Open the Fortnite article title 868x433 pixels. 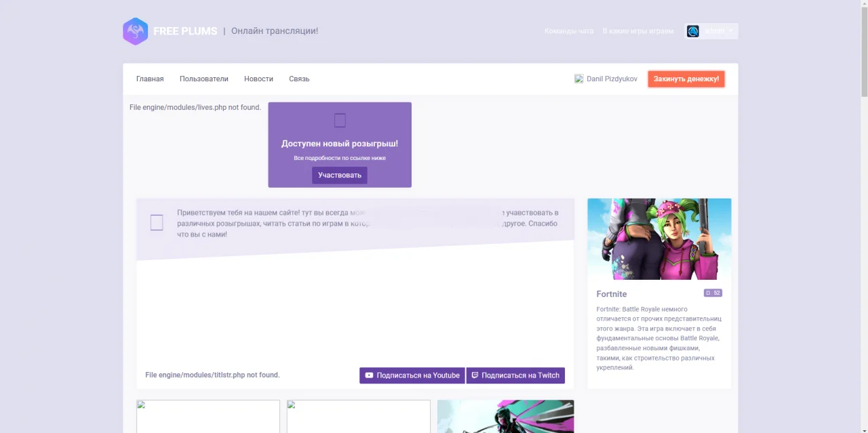(612, 294)
